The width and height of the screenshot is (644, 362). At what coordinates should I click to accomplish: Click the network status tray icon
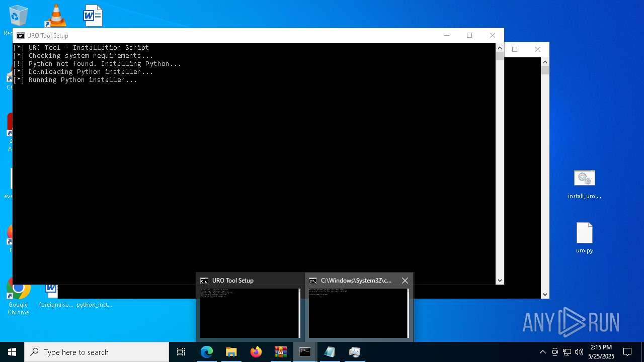coord(567,352)
